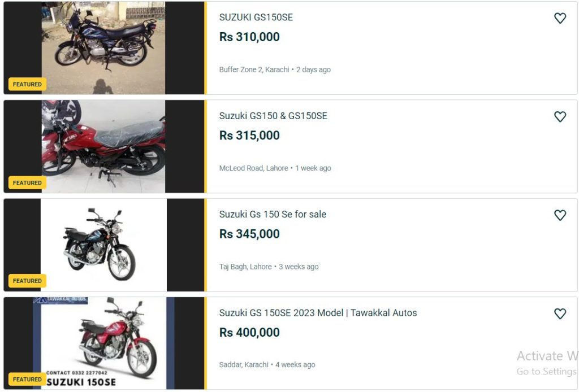
Task: Click the Buffer Zone 2, Karachi location text
Action: tap(254, 70)
